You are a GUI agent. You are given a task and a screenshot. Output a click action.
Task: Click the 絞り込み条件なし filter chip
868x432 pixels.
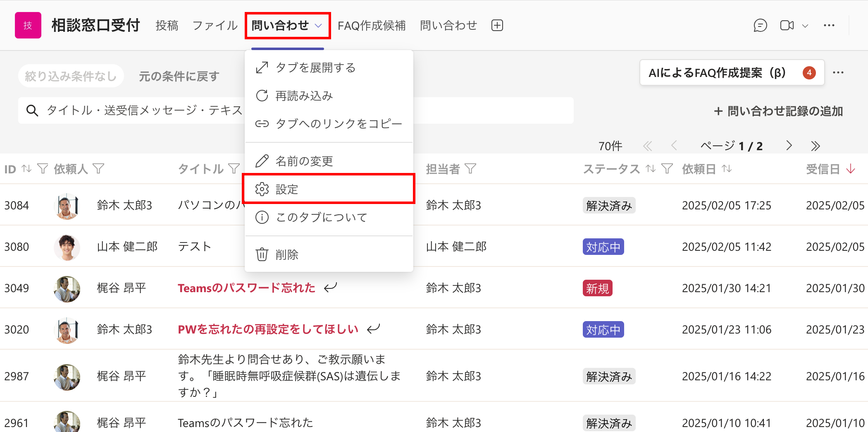pyautogui.click(x=71, y=76)
